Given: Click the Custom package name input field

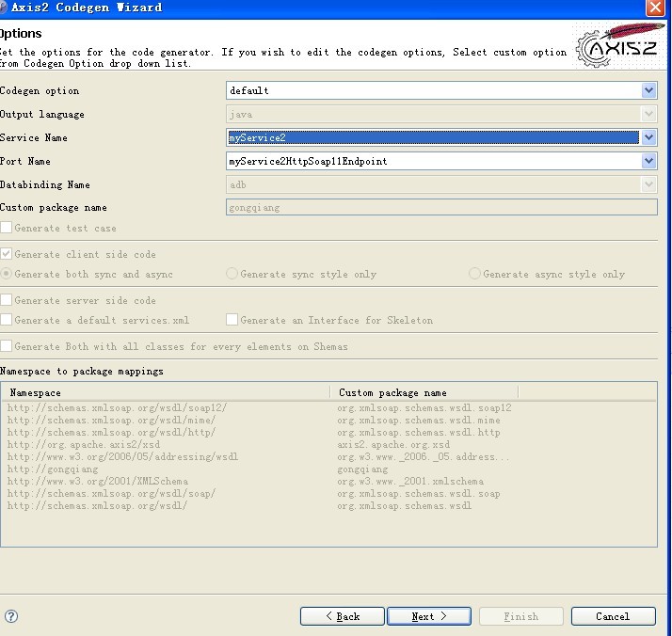Looking at the screenshot, I should tap(441, 207).
